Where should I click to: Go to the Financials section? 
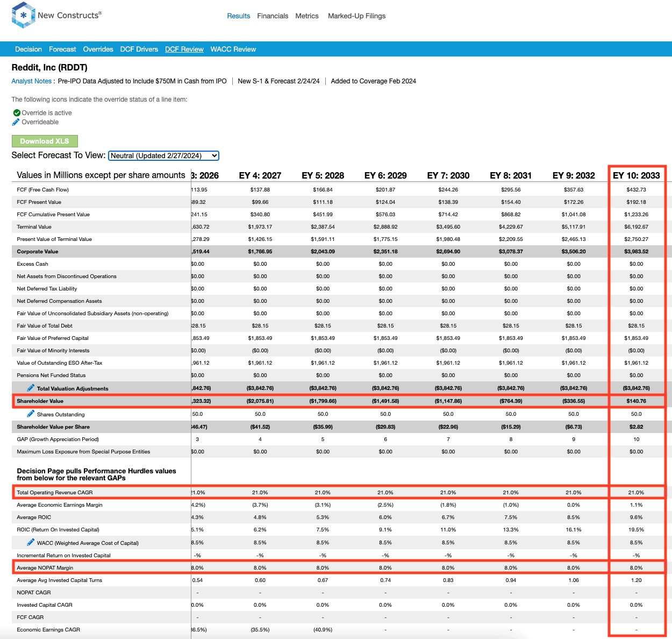point(273,16)
